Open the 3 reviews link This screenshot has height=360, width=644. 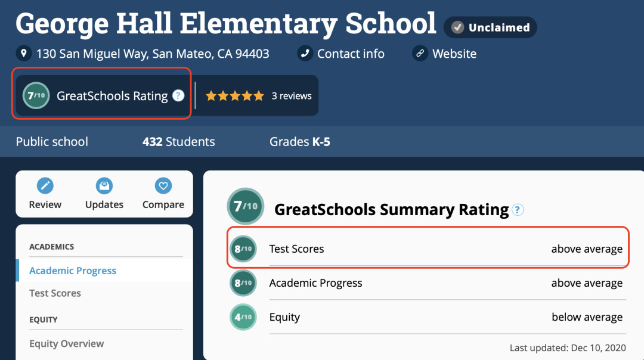point(292,96)
